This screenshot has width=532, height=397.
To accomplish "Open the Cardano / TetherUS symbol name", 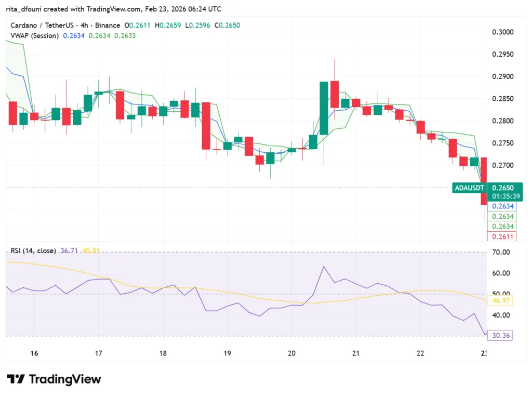I will tap(42, 24).
